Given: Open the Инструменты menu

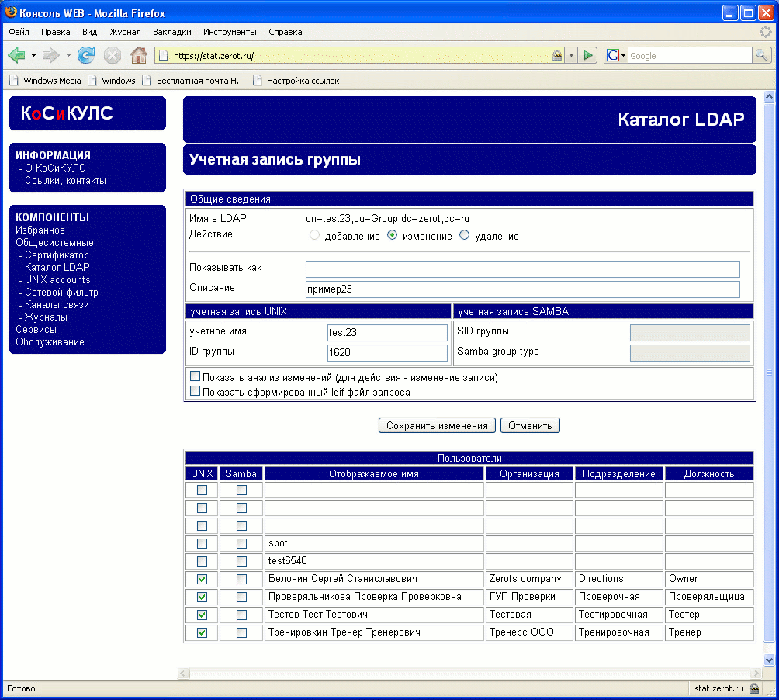Looking at the screenshot, I should click(x=230, y=32).
